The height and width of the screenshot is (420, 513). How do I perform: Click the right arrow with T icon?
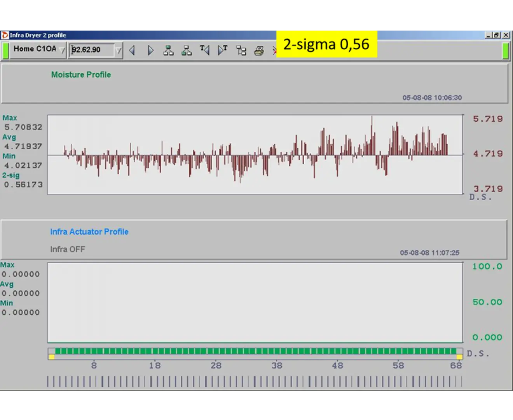[x=223, y=50]
